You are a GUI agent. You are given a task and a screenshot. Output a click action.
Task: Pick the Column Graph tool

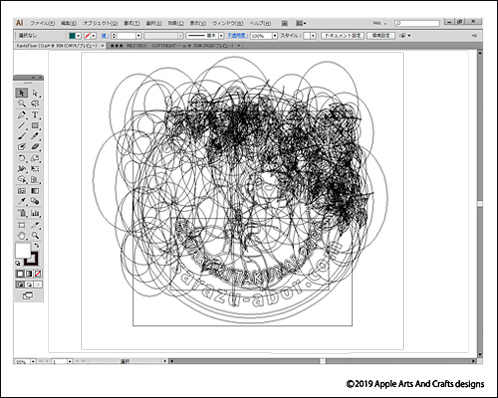point(35,213)
